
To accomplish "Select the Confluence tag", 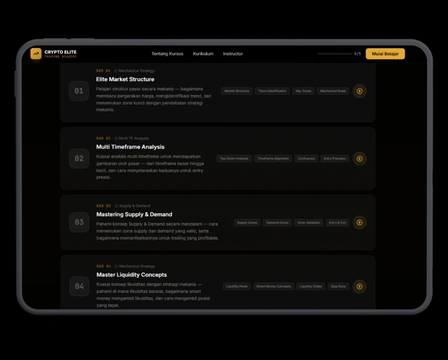I will (x=306, y=159).
